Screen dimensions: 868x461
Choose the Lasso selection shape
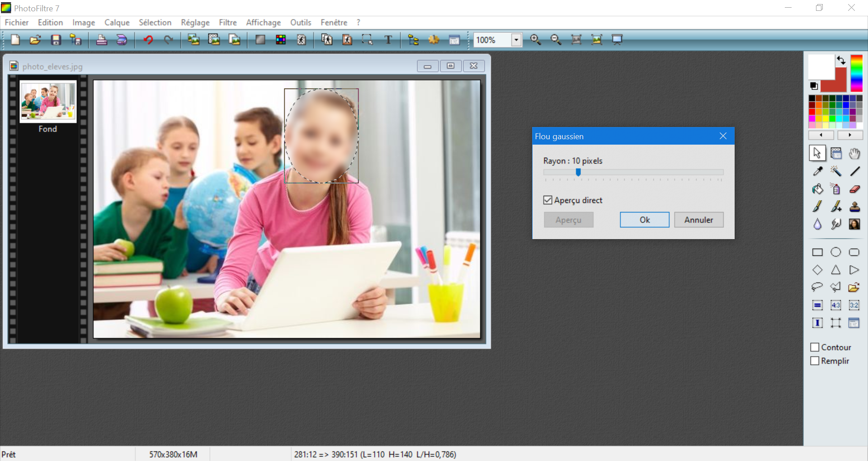point(817,287)
